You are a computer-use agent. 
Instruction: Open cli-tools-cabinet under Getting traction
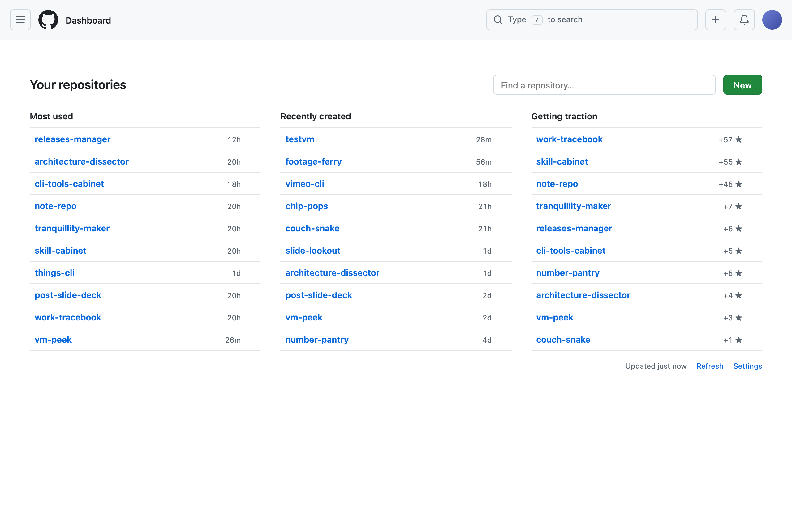pos(570,251)
